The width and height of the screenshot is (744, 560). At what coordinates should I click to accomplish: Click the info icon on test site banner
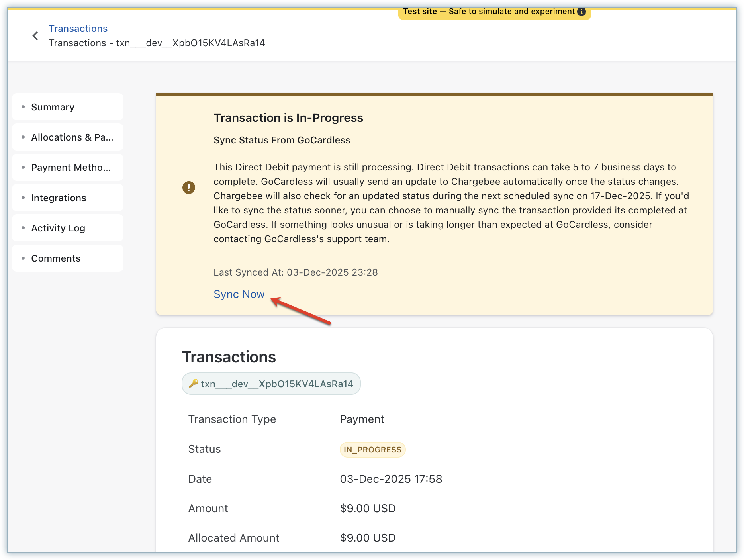pyautogui.click(x=581, y=12)
